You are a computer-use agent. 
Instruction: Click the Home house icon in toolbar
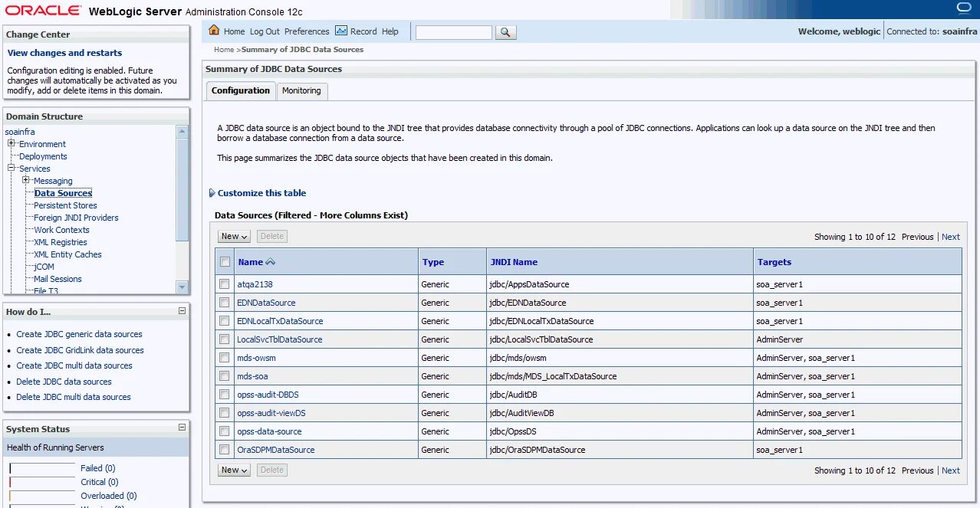(215, 31)
